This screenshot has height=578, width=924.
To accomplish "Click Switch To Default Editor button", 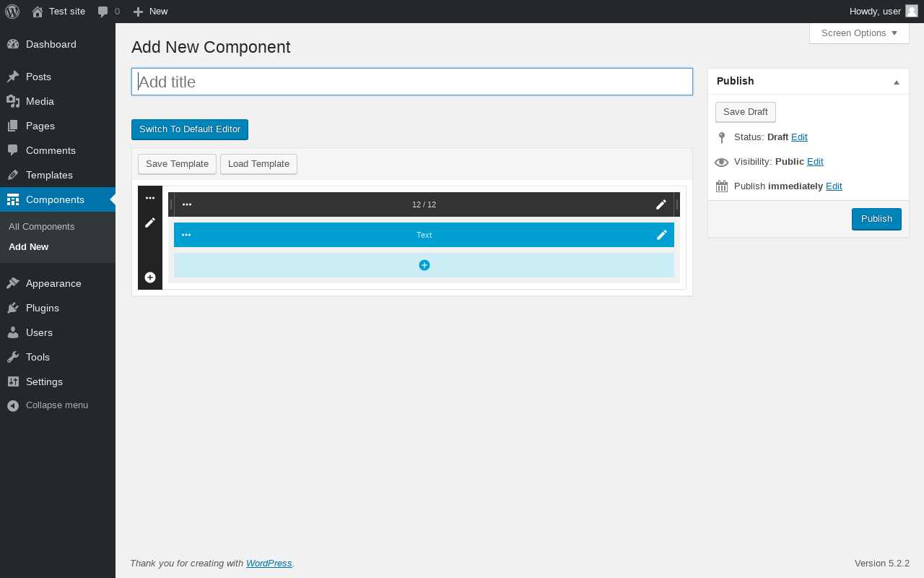I will point(190,129).
